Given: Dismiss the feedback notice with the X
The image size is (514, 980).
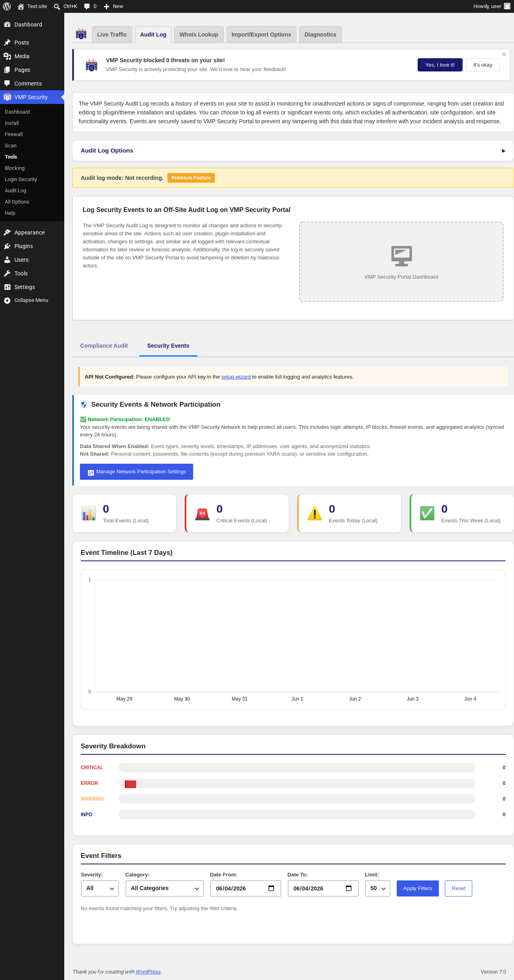Looking at the screenshot, I should 504,54.
